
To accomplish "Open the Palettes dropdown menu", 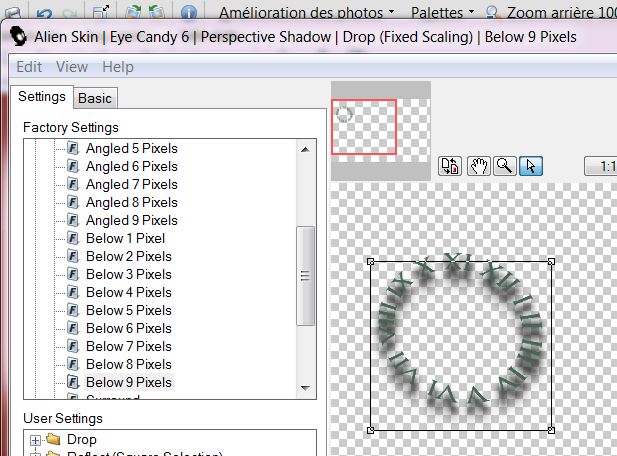I will (442, 13).
